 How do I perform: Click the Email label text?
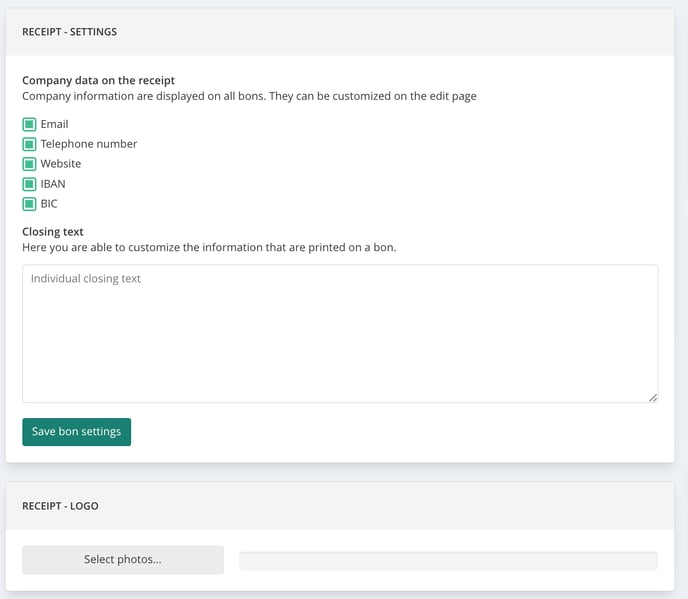[54, 124]
